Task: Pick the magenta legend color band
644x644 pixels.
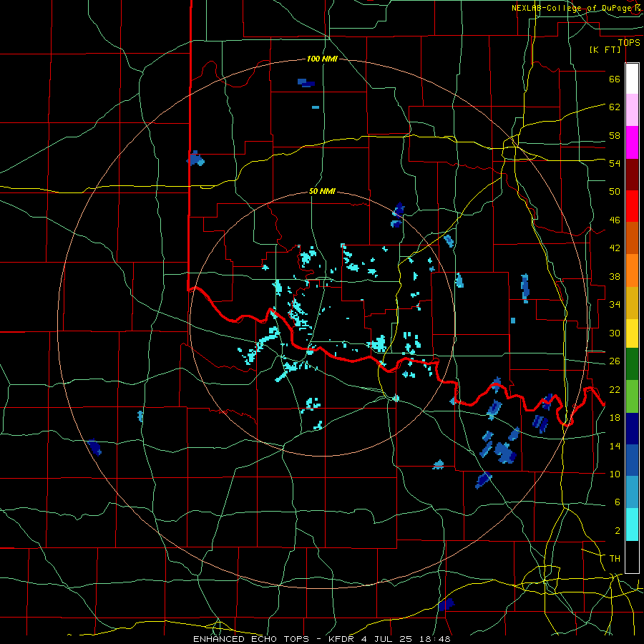Action: tap(632, 142)
